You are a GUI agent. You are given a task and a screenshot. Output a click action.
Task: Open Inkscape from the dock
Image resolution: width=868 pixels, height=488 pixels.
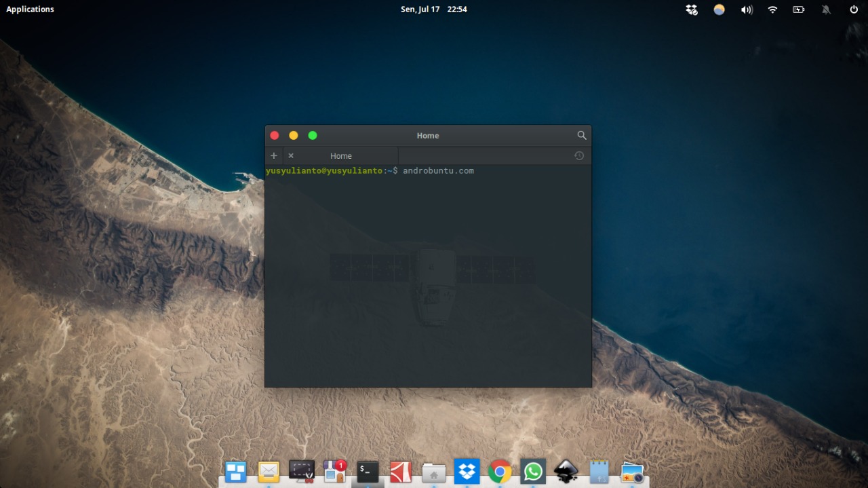[565, 470]
